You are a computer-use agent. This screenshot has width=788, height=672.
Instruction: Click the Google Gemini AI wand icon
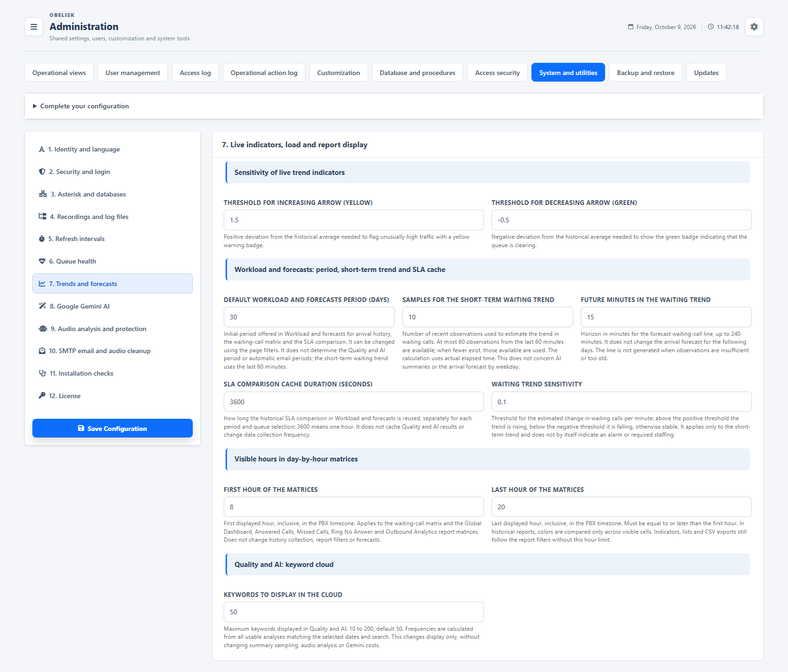(42, 306)
